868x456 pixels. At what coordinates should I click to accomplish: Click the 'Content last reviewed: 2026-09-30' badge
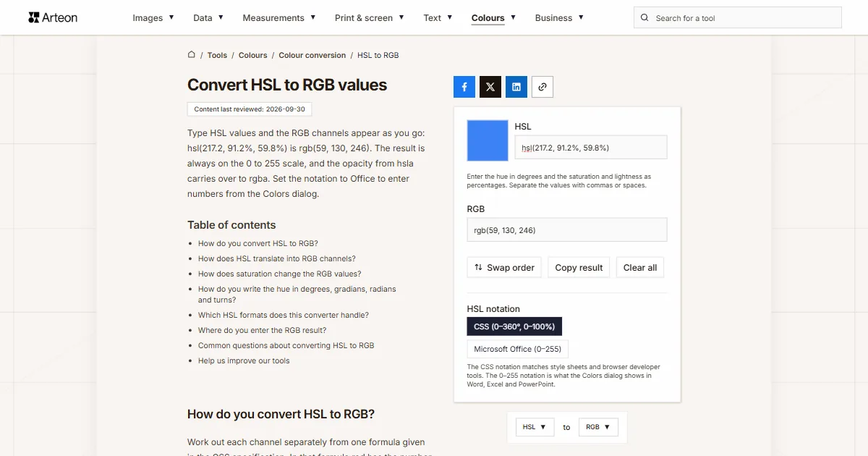point(250,109)
